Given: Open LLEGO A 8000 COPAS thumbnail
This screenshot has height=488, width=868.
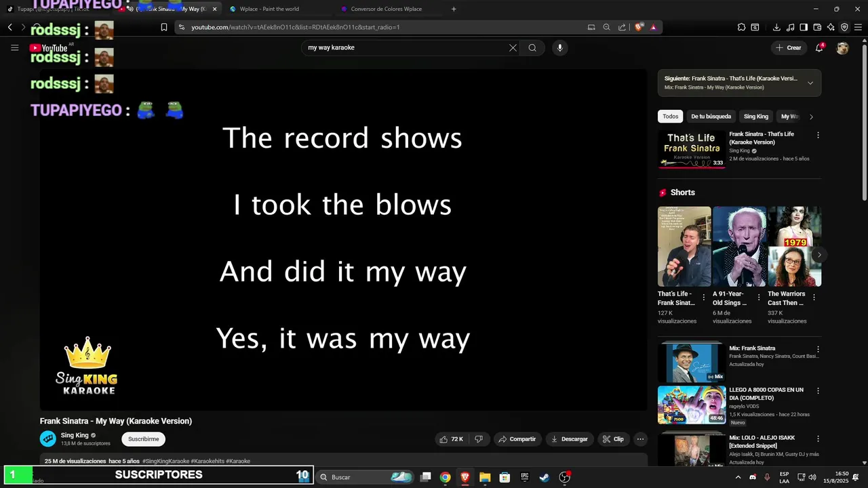Looking at the screenshot, I should coord(692,405).
